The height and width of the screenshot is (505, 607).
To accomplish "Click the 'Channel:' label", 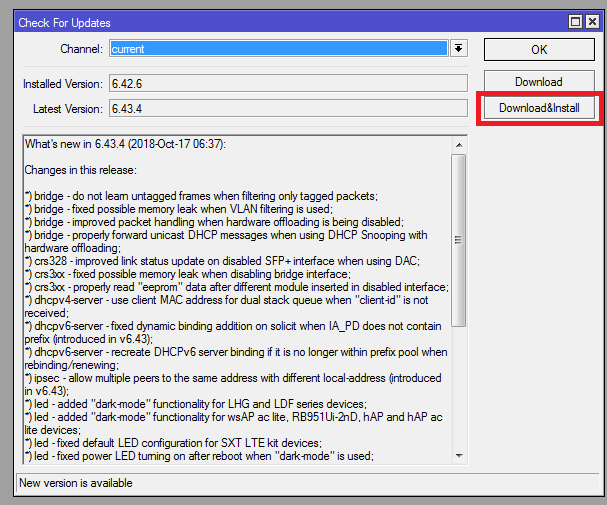I will [x=81, y=49].
